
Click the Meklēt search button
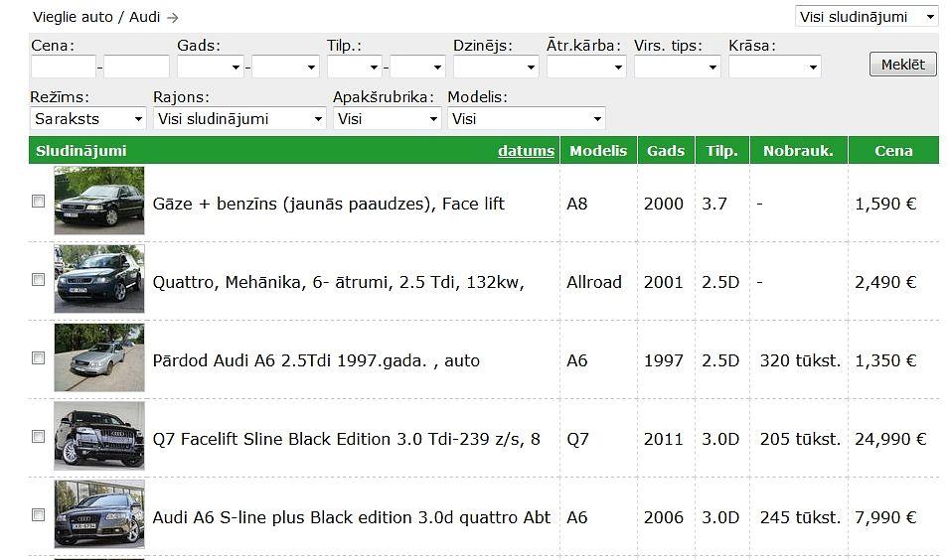tap(902, 64)
